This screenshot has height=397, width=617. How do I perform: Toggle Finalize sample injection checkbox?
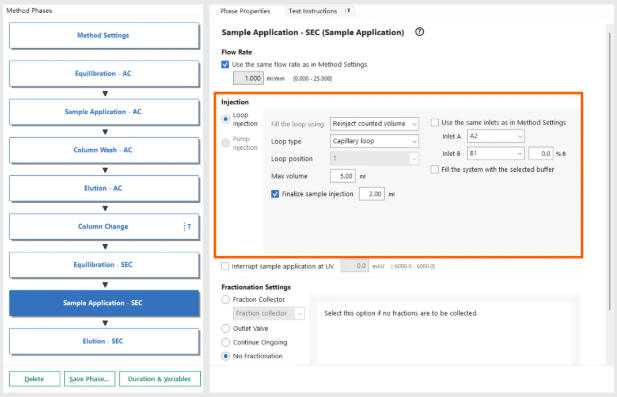pyautogui.click(x=275, y=194)
